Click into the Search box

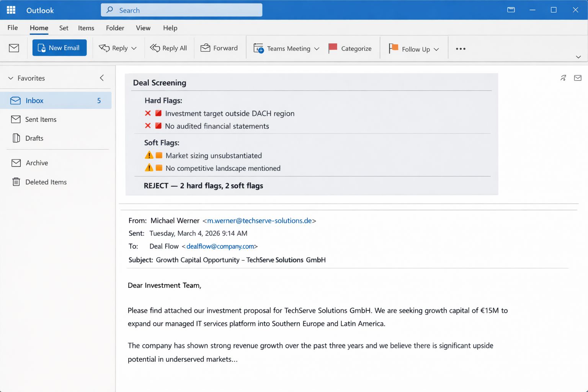click(181, 10)
